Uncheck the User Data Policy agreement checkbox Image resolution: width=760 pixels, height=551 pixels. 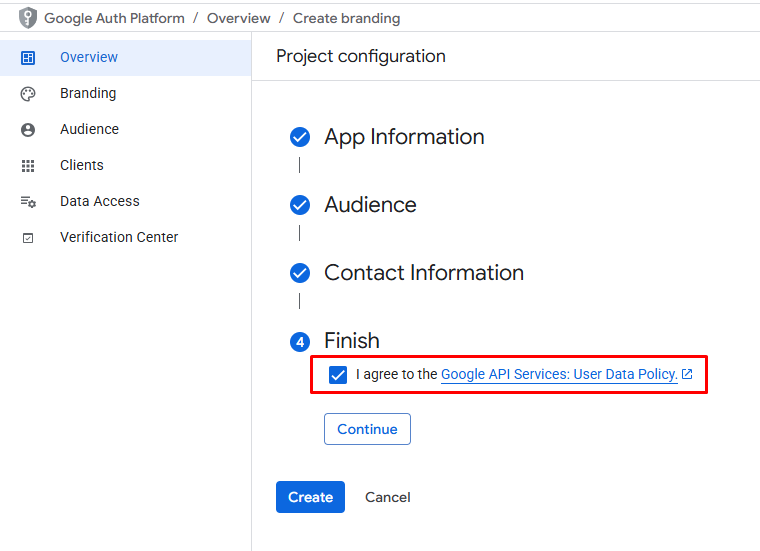pyautogui.click(x=338, y=375)
